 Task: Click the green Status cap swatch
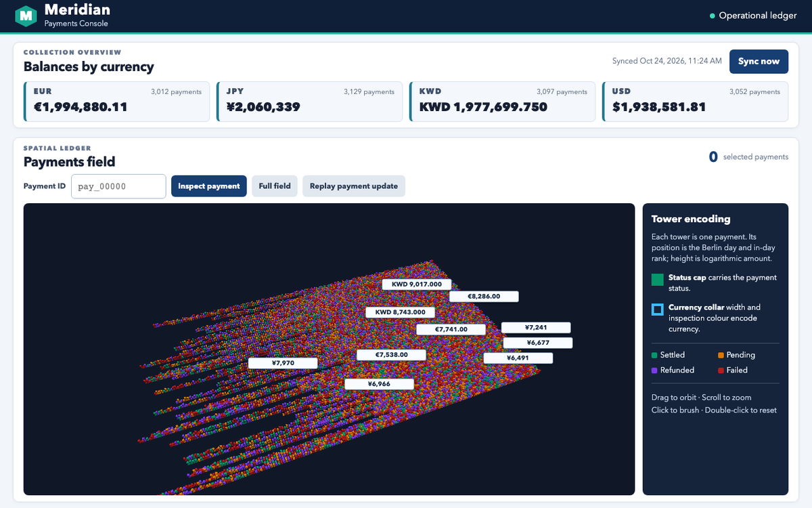tap(657, 280)
